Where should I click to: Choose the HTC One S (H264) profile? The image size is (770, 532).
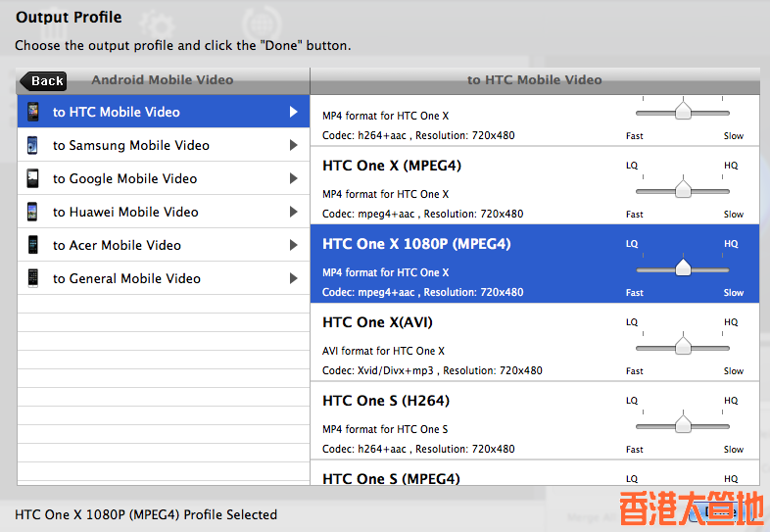pyautogui.click(x=535, y=420)
